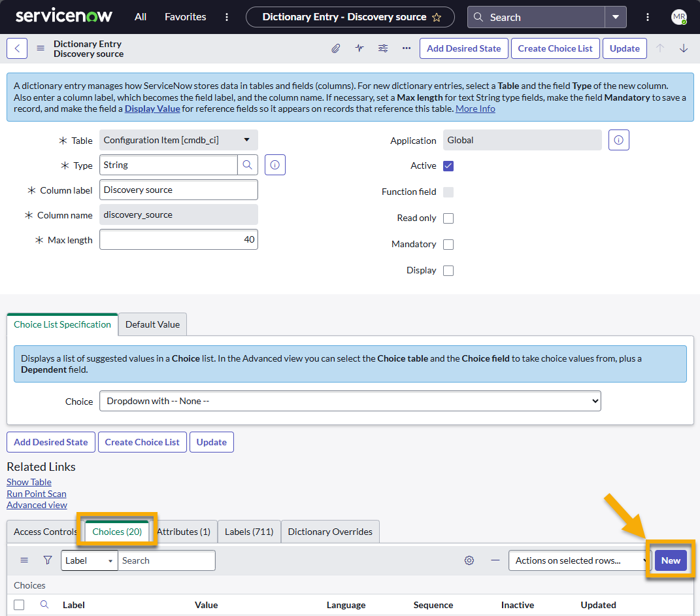Click the back arrow button

point(17,48)
